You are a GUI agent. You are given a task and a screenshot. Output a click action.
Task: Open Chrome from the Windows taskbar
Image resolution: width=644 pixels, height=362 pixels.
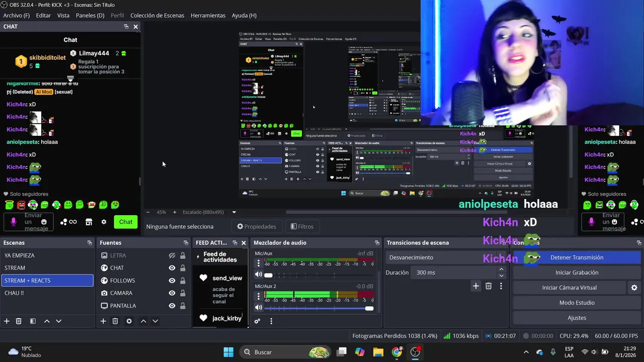(397, 352)
